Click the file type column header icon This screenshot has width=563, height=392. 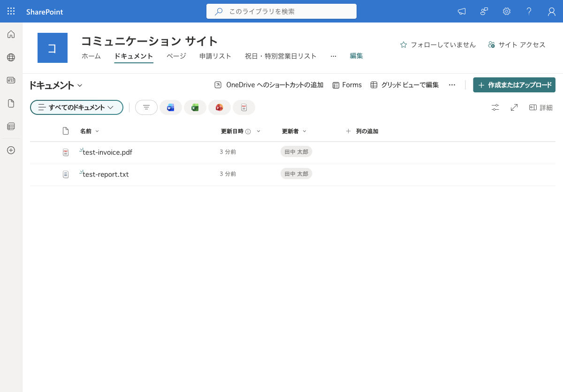coord(66,131)
